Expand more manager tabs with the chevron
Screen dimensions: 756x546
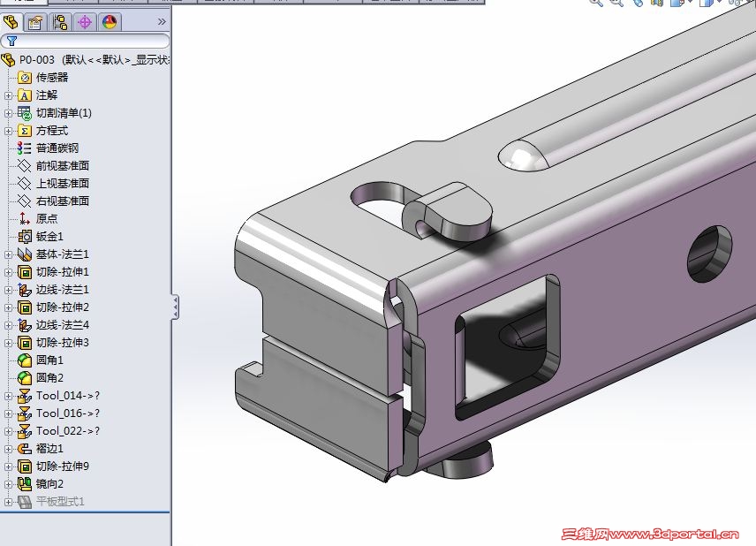[162, 22]
